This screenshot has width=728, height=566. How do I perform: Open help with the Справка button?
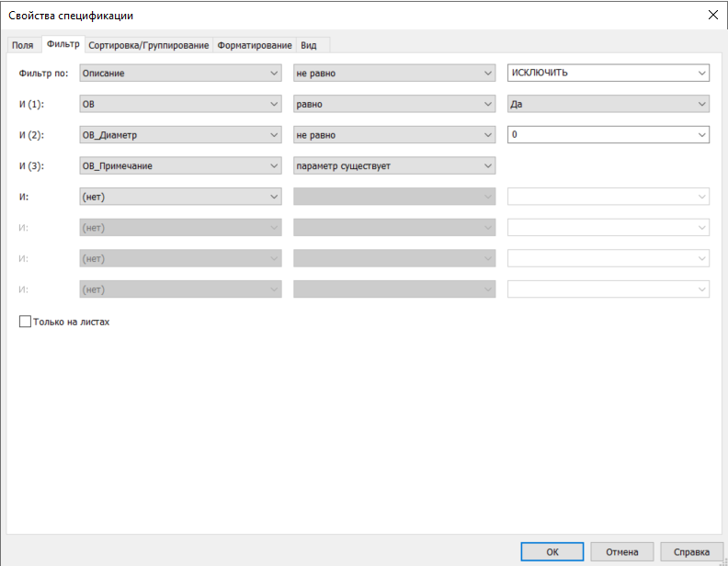click(x=690, y=551)
